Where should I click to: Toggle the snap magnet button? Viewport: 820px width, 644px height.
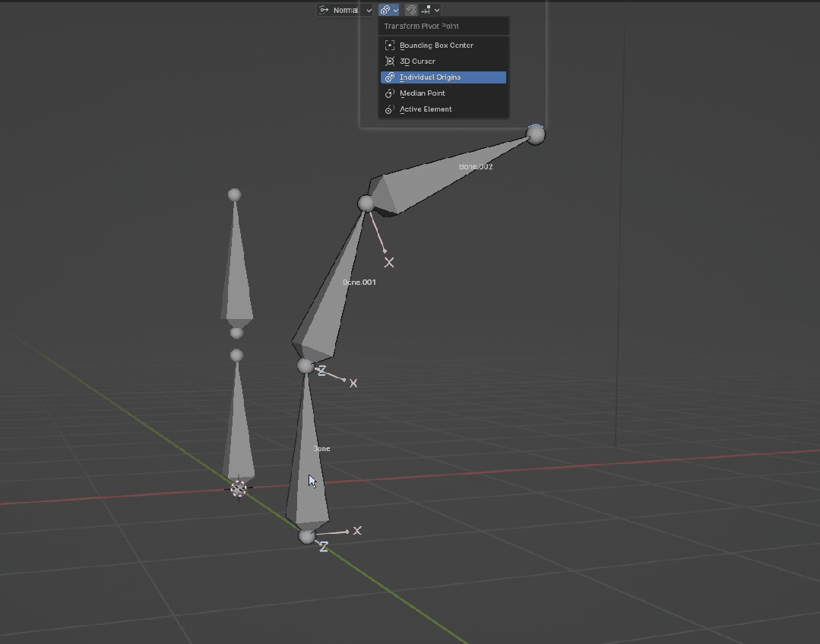(x=411, y=10)
